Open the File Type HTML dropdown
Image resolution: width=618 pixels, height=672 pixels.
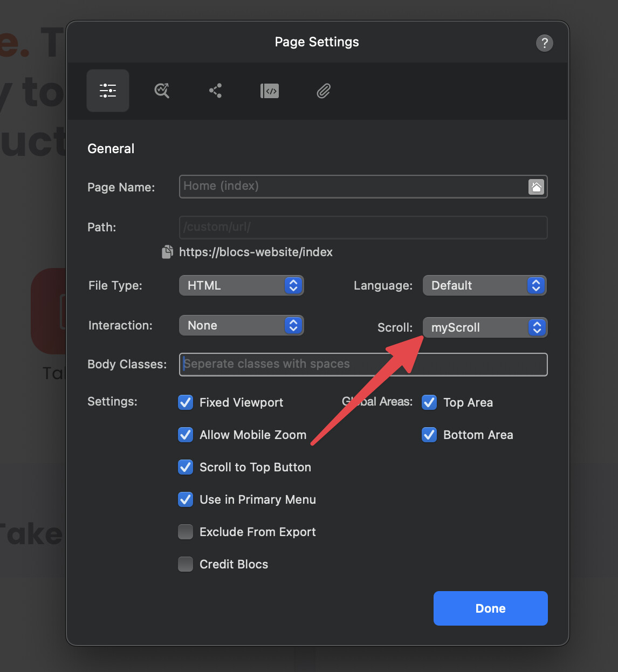(x=242, y=285)
